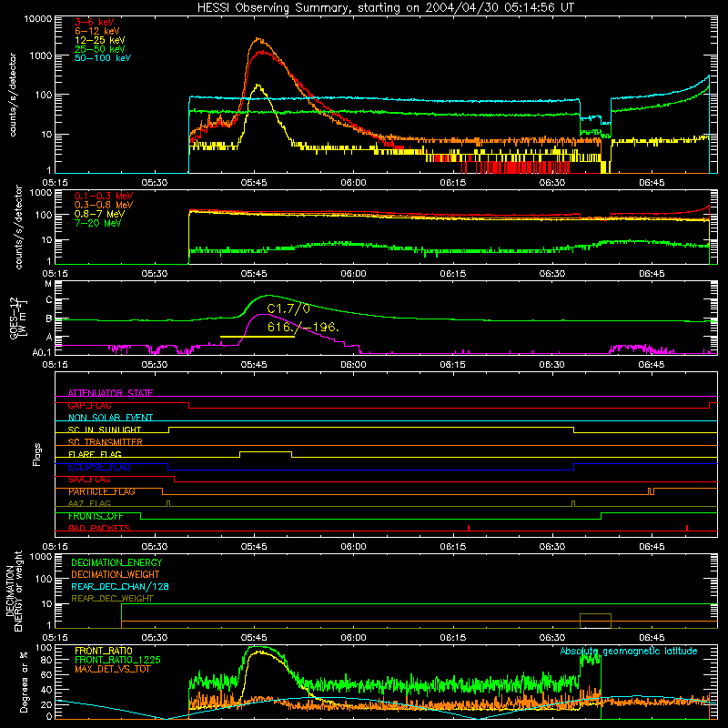This screenshot has width=728, height=728.
Task: Click the PARTICLE_FLAG dip near 06:45
Action: click(652, 491)
